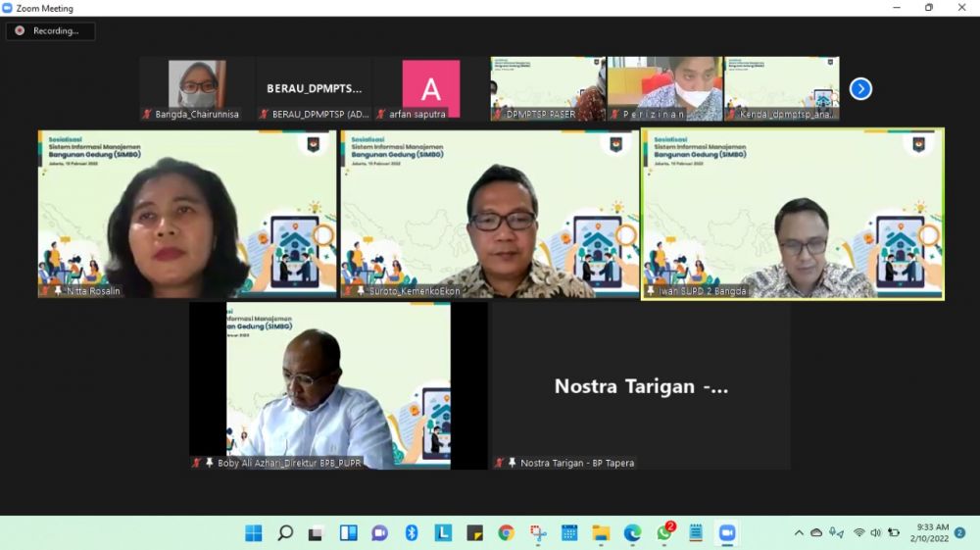Click the red Recording indicator icon
The image size is (980, 550).
(20, 31)
